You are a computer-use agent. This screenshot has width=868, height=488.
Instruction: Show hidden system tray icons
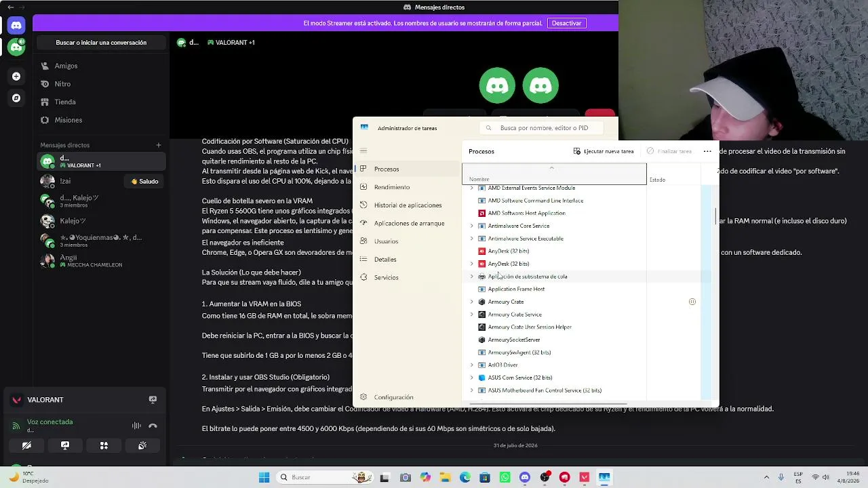coord(766,477)
